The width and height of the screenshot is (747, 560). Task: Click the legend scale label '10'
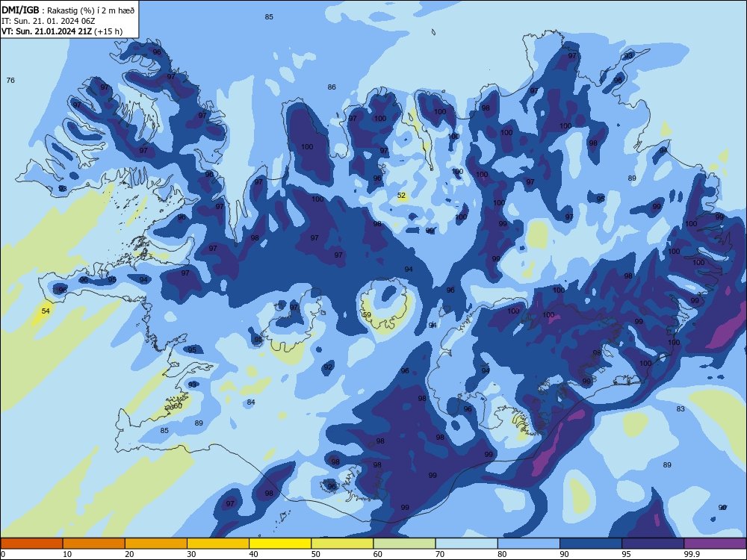coord(67,554)
